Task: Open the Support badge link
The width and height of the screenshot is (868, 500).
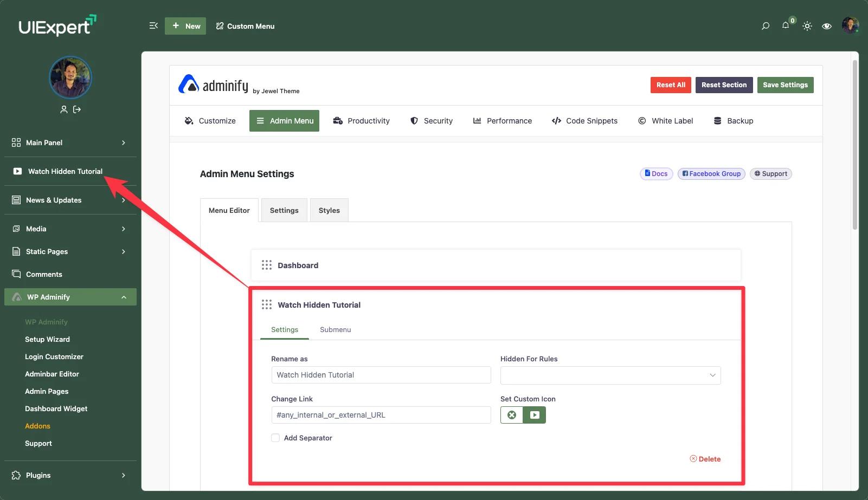Action: [770, 174]
